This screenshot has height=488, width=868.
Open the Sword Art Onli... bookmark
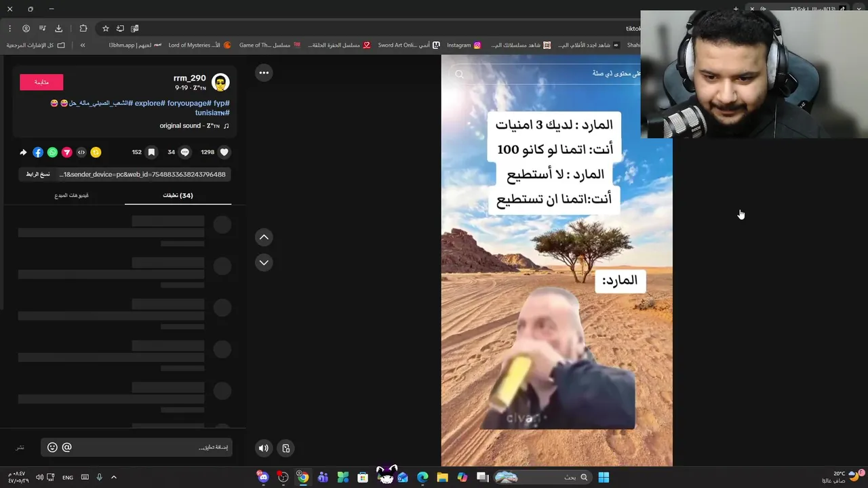[x=409, y=45]
